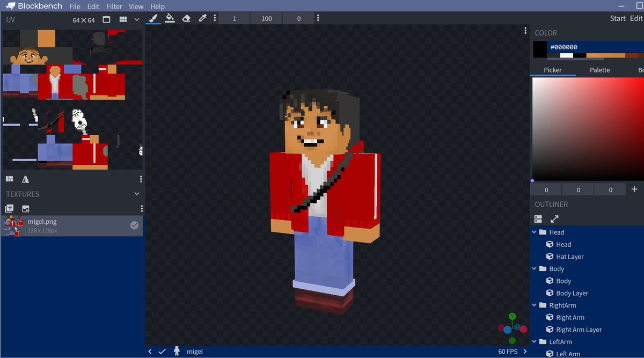Click the migel project tab label
This screenshot has width=644, height=358.
pos(195,351)
